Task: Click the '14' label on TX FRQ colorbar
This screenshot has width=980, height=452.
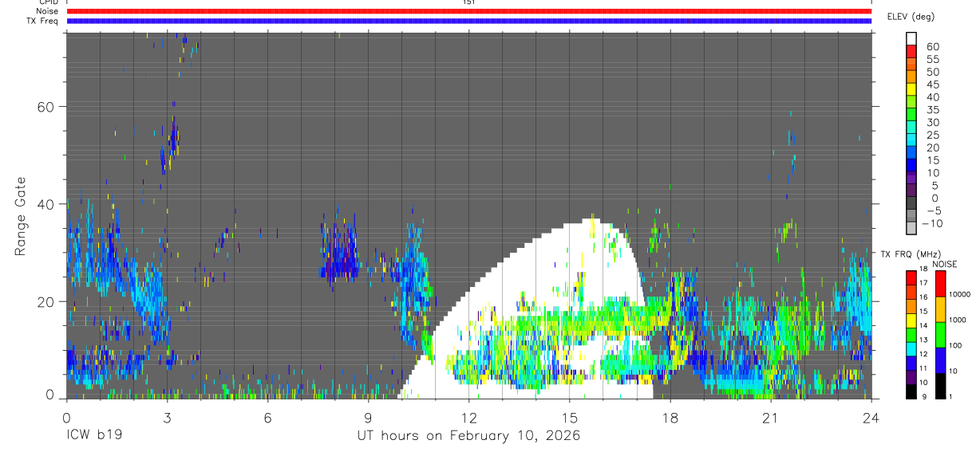Action: (x=923, y=326)
